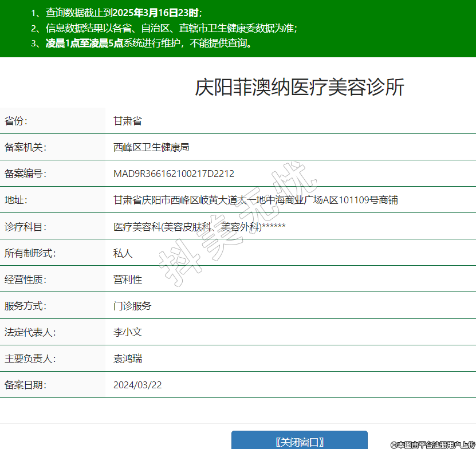This screenshot has width=476, height=449.
Task: Click the legal representative name 李小文
Action: click(x=127, y=332)
